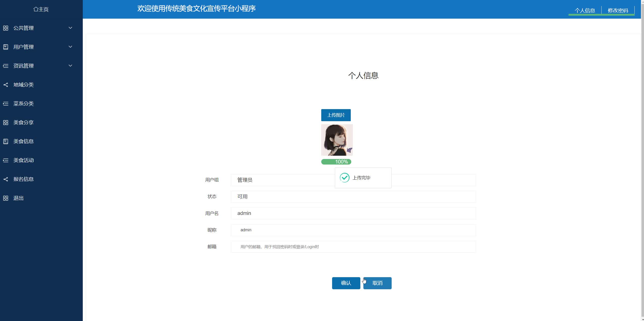644x321 pixels.
Task: Click the list icon beside 菜系分类
Action: click(x=6, y=104)
